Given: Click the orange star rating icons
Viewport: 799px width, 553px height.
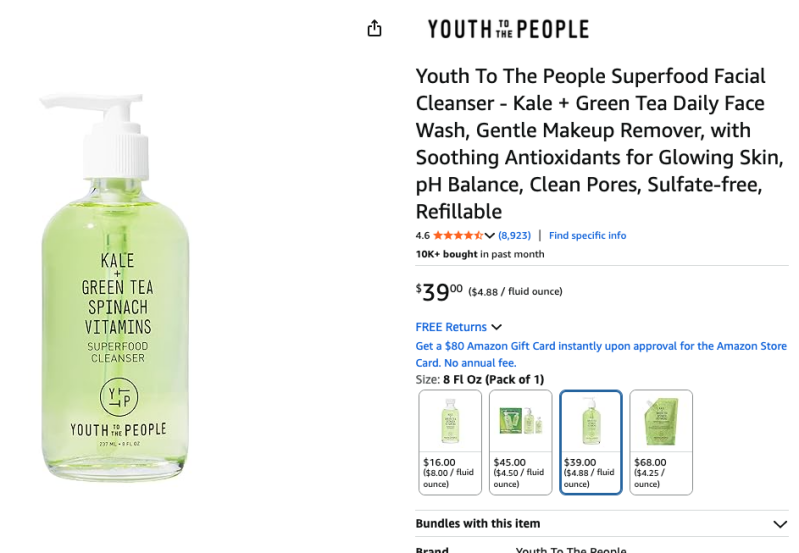Looking at the screenshot, I should click(x=457, y=236).
